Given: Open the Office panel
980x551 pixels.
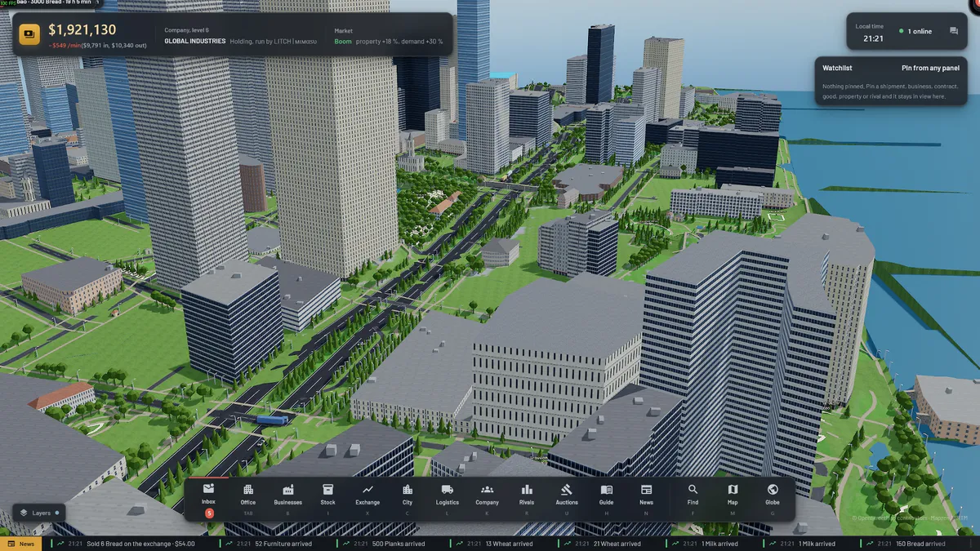Looking at the screenshot, I should tap(248, 499).
